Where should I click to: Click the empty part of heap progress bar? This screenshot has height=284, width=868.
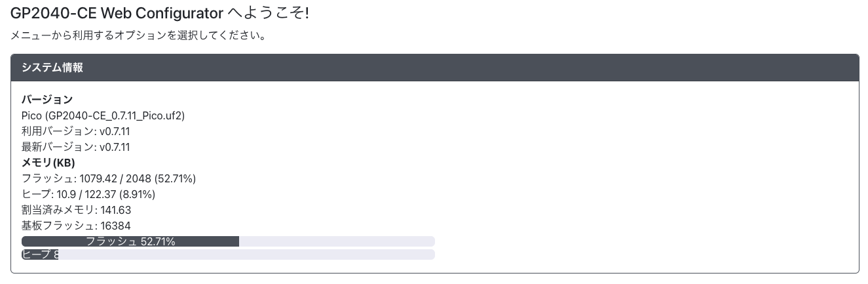click(x=246, y=254)
